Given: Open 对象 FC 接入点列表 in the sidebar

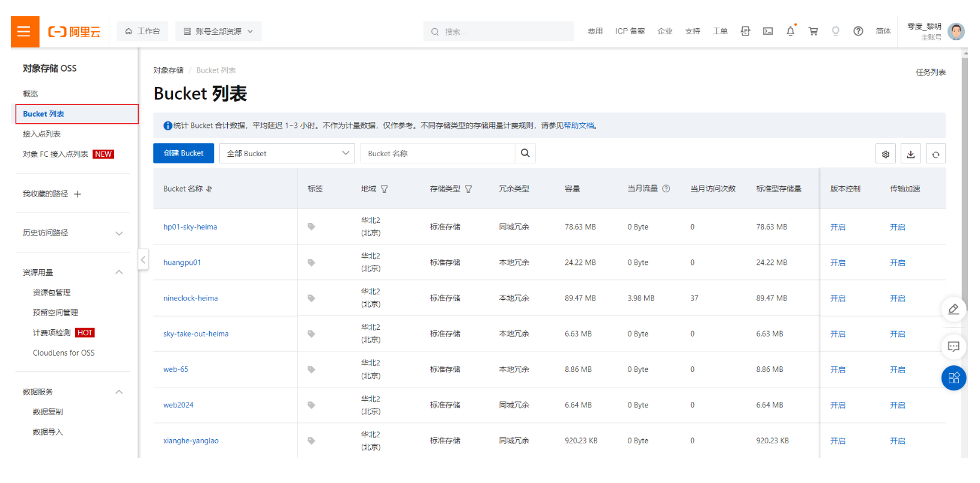Looking at the screenshot, I should click(x=55, y=154).
